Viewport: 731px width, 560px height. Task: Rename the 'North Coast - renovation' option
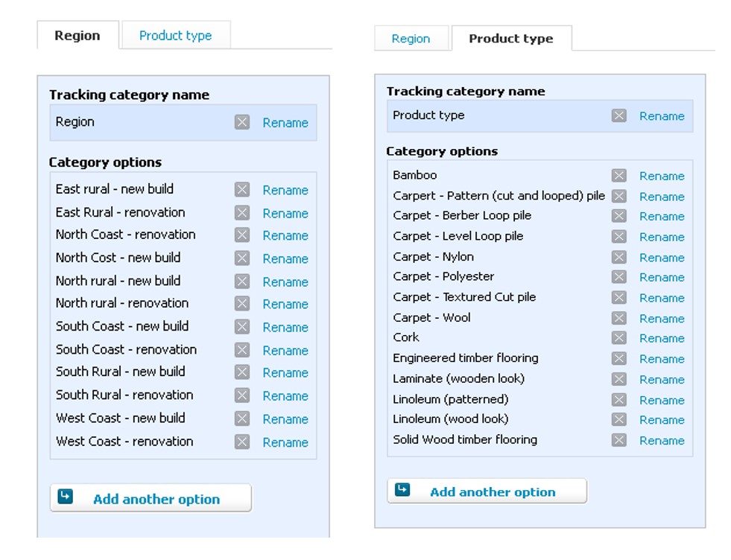pos(285,235)
